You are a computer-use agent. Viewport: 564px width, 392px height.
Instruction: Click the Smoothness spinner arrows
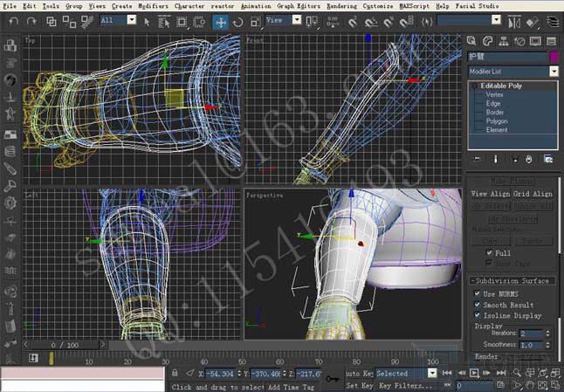547,345
